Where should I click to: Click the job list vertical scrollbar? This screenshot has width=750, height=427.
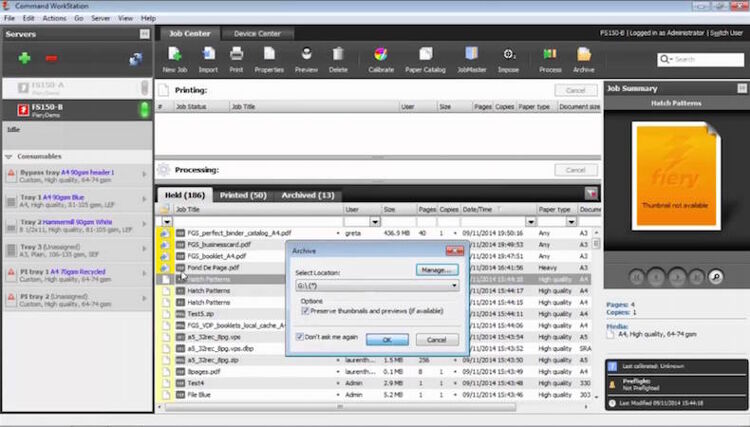pyautogui.click(x=596, y=243)
